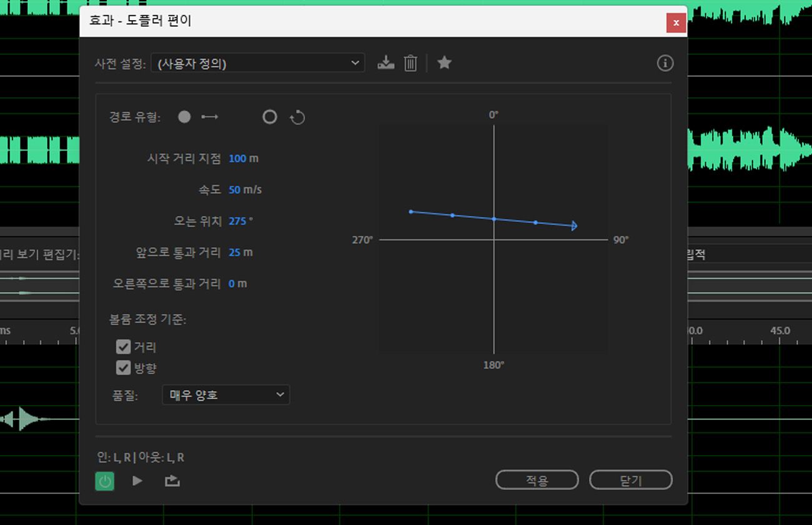Preview the Doppler effect with play button

[x=137, y=481]
